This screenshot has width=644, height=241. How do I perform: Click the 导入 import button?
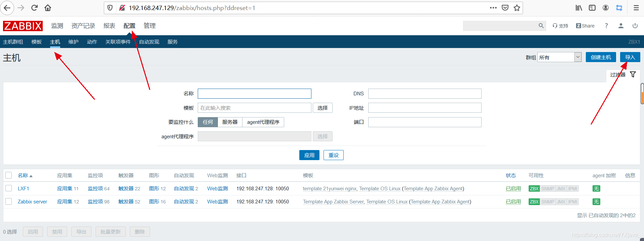coord(630,57)
